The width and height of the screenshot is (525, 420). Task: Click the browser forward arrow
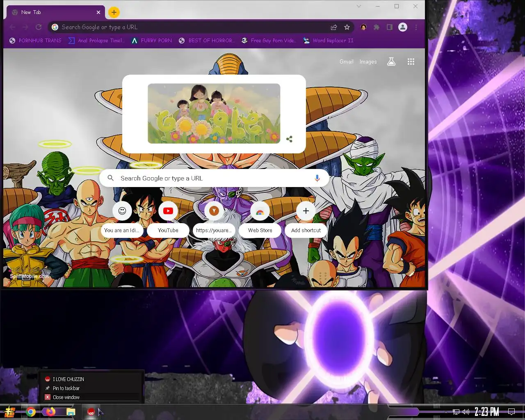pyautogui.click(x=25, y=27)
